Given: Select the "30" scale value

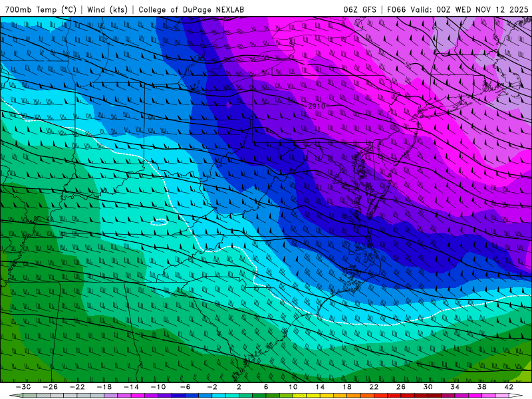Looking at the screenshot, I should click(428, 387).
